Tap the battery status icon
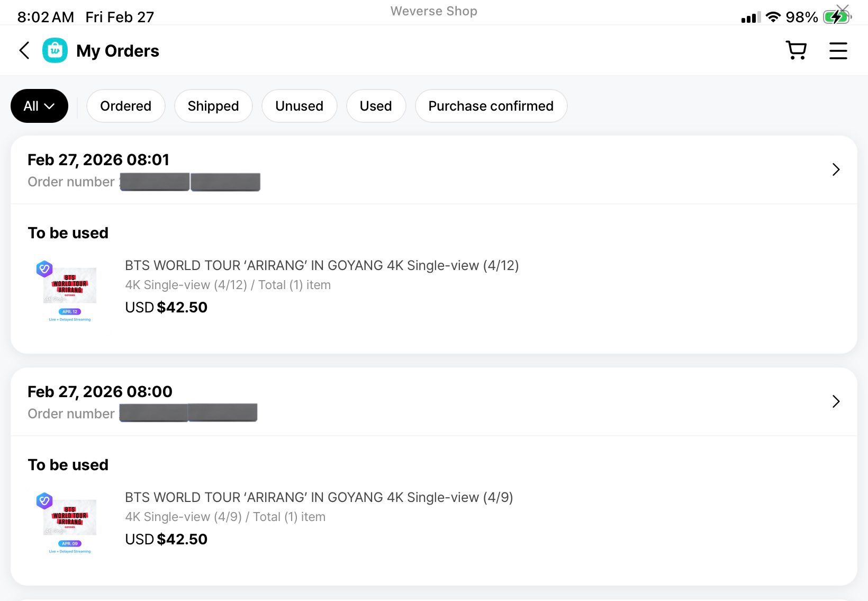This screenshot has height=601, width=868. 836,17
